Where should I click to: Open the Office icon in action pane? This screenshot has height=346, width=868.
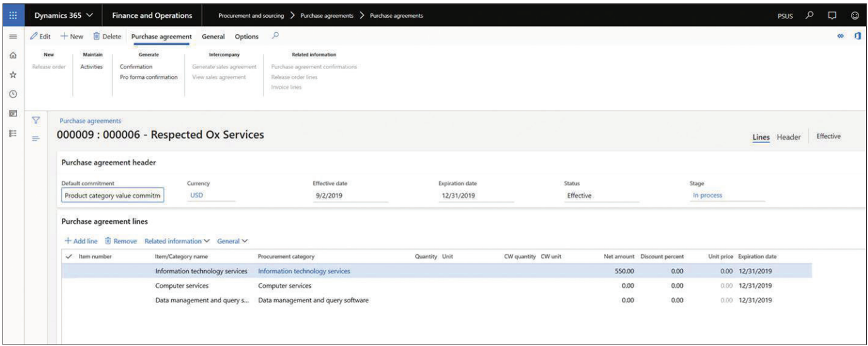click(x=857, y=37)
